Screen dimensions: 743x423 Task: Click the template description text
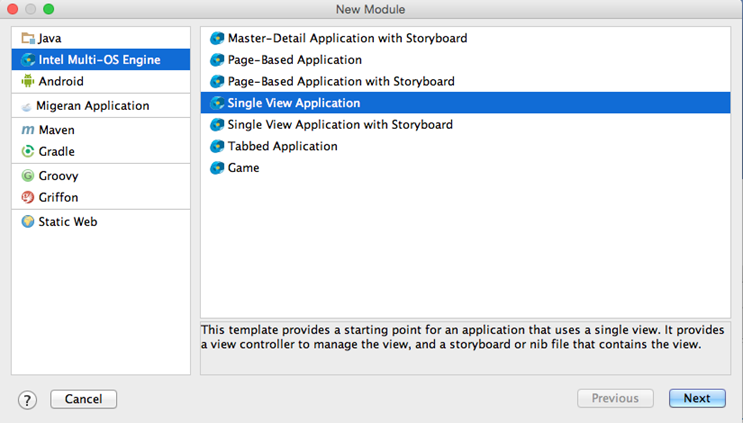[462, 337]
